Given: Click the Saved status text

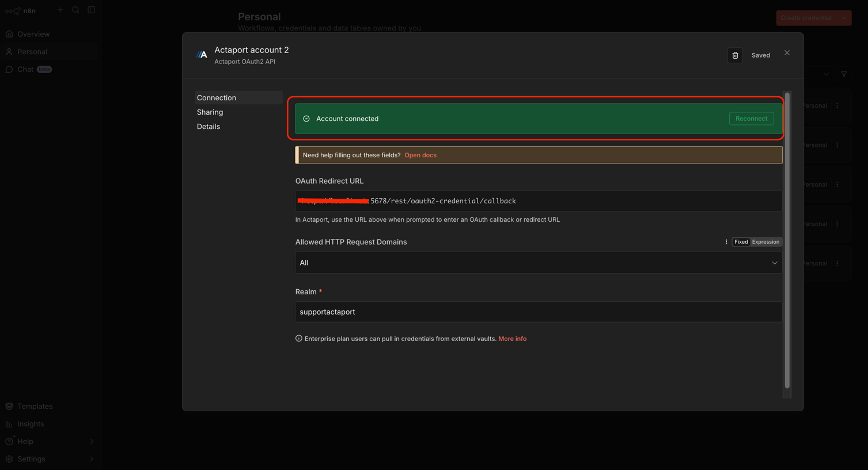Looking at the screenshot, I should tap(760, 55).
